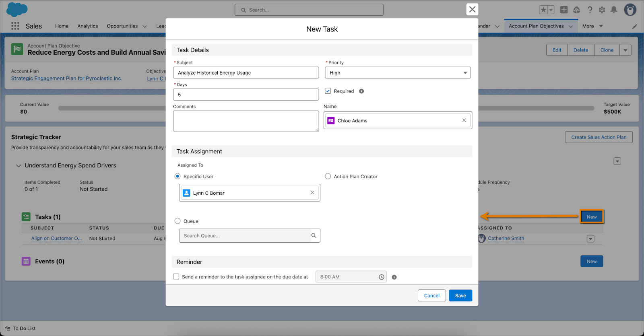This screenshot has height=336, width=644.
Task: Toggle the Required checkbox
Action: pos(328,91)
